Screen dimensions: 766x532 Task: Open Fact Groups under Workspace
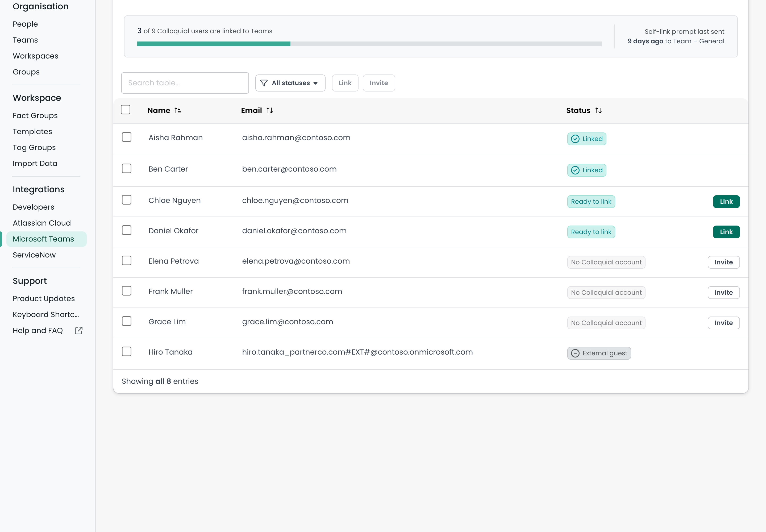35,116
